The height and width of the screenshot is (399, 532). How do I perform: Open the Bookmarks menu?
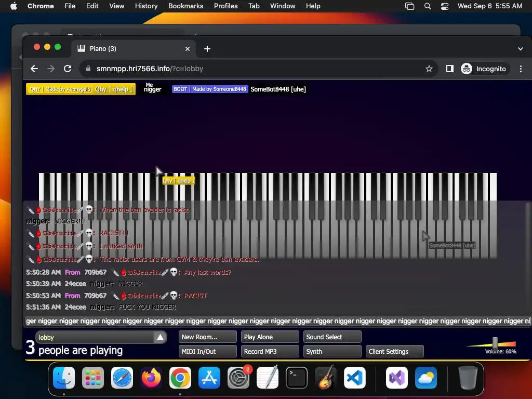185,6
